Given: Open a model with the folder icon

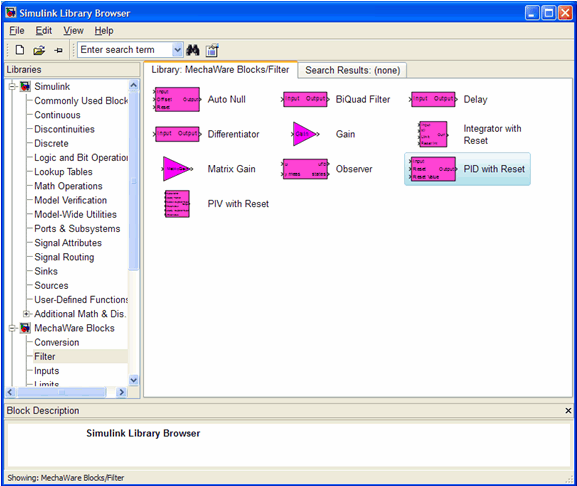Looking at the screenshot, I should 39,50.
